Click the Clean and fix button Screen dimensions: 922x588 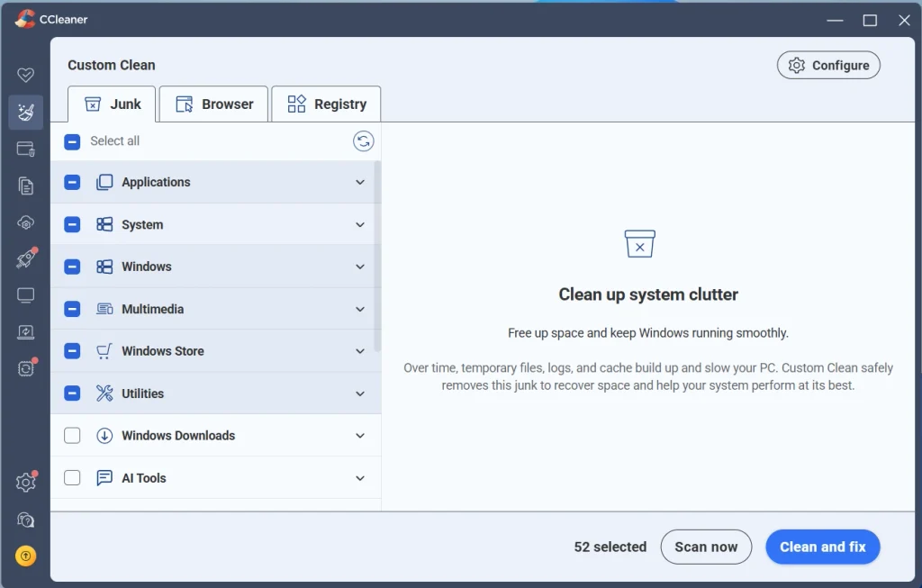(x=823, y=547)
